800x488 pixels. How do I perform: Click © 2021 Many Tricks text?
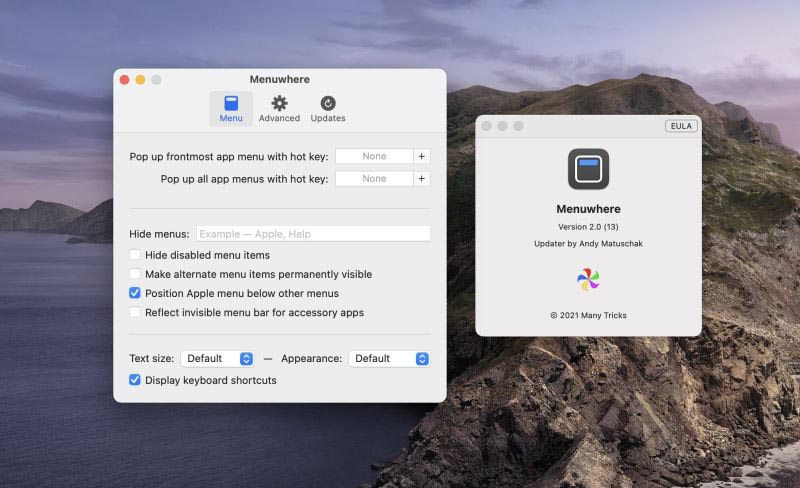click(588, 315)
